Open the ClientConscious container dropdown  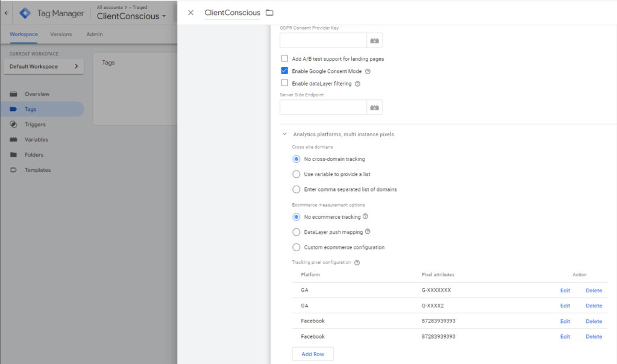coord(131,16)
